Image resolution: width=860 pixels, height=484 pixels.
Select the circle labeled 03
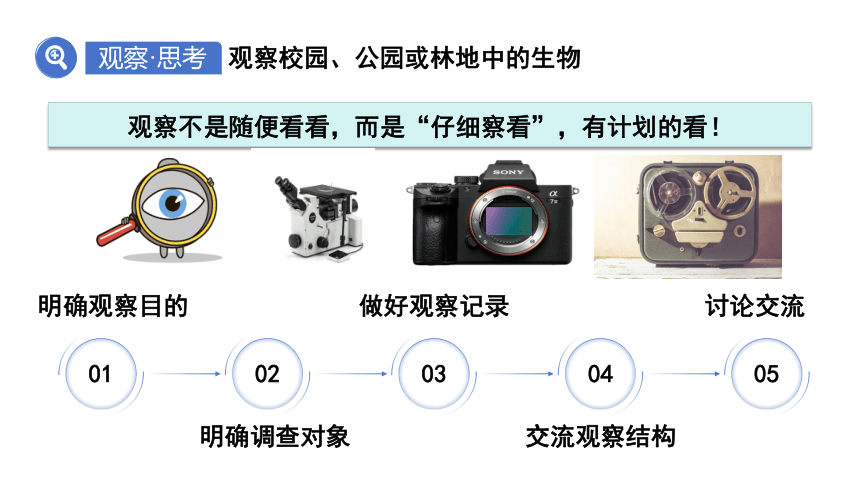433,374
